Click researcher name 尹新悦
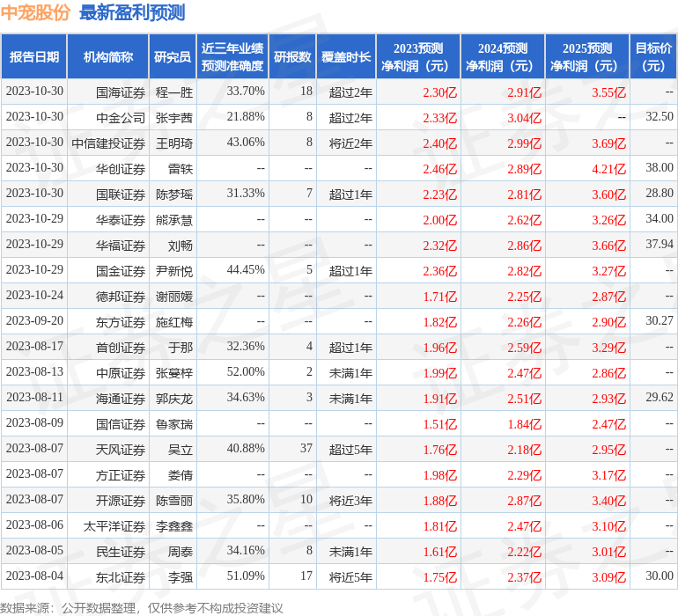This screenshot has width=678, height=616. (x=174, y=271)
